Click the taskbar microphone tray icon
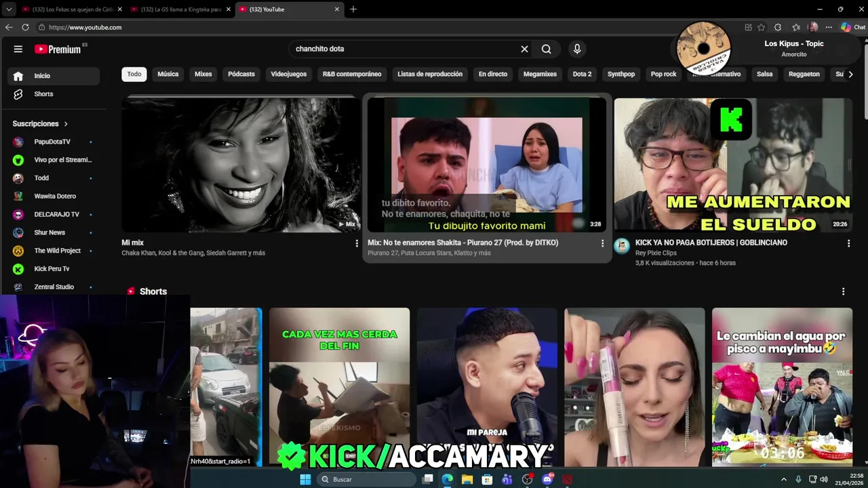The height and width of the screenshot is (488, 868). pyautogui.click(x=798, y=479)
